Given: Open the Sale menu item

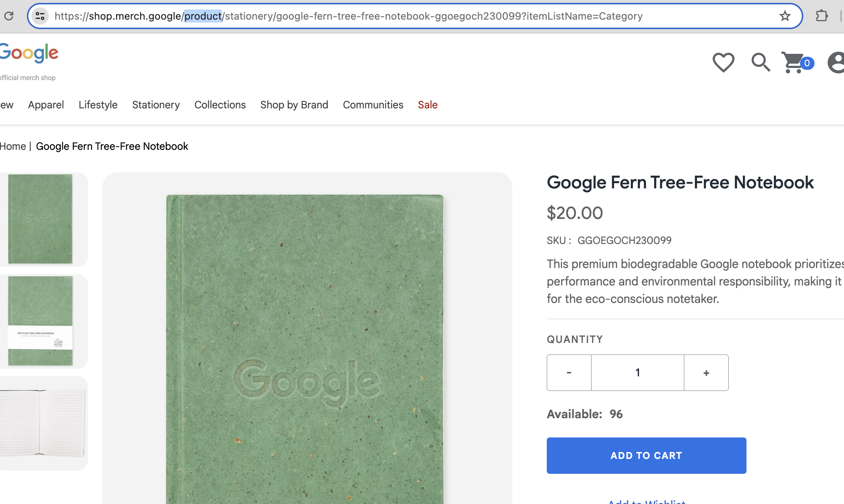Looking at the screenshot, I should 427,105.
